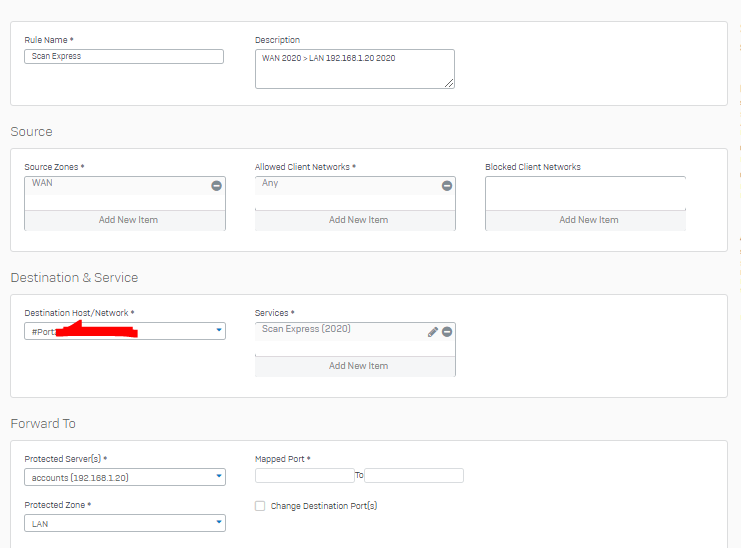Add New Item to Blocked Client Networks
The width and height of the screenshot is (741, 548).
588,220
